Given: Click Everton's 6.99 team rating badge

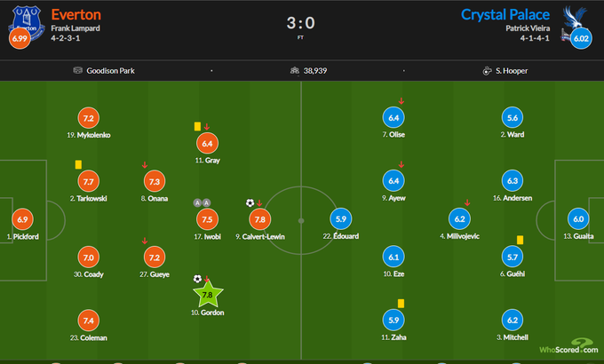Looking at the screenshot, I should [x=18, y=38].
